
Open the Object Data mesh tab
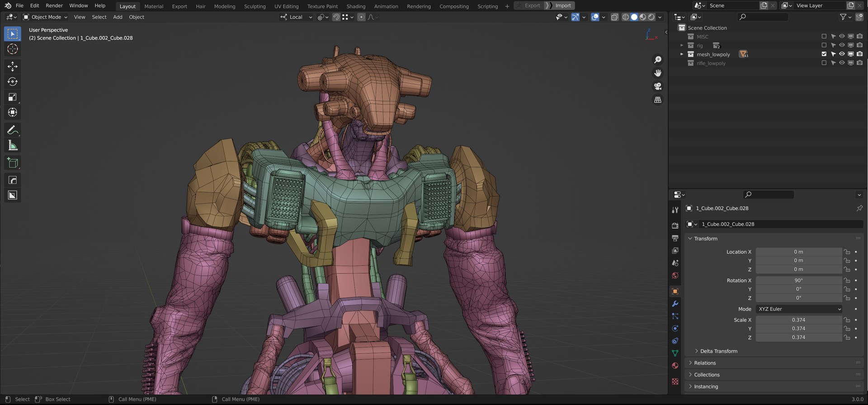[x=675, y=353]
